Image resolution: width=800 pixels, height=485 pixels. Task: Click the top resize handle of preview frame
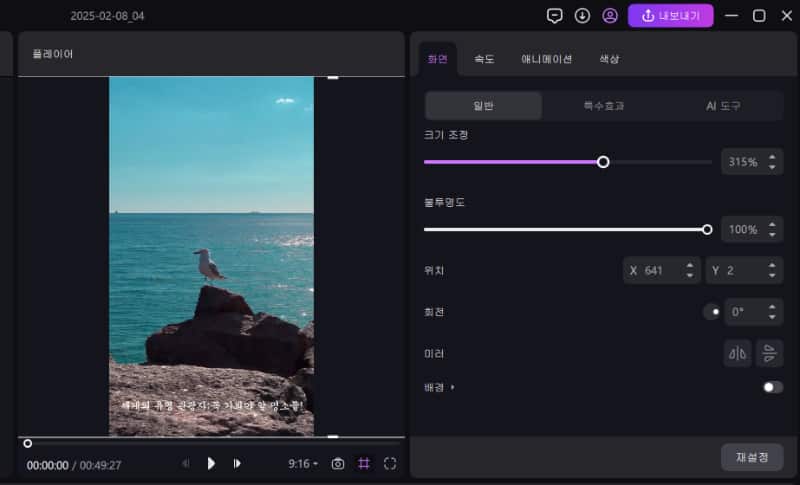pos(333,78)
